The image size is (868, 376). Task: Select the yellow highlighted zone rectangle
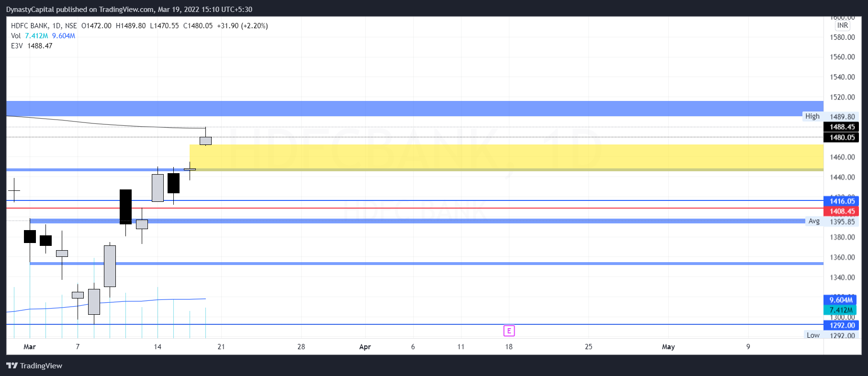507,157
